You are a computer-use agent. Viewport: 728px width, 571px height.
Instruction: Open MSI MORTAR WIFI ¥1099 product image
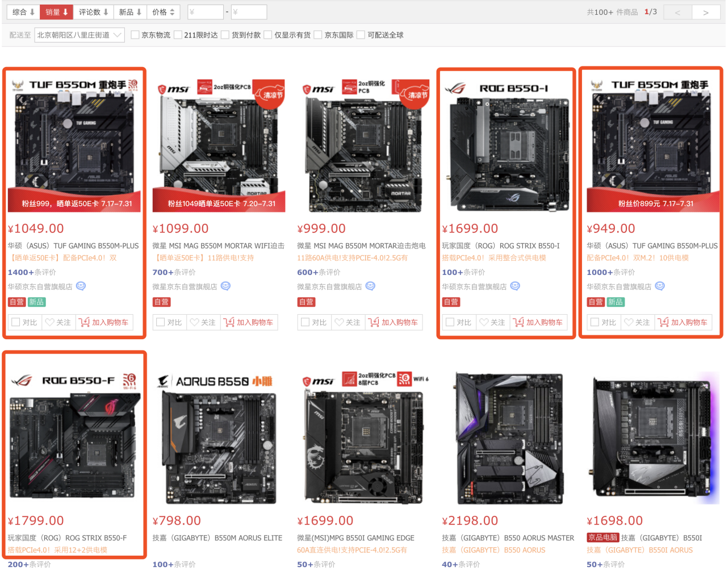pyautogui.click(x=219, y=145)
